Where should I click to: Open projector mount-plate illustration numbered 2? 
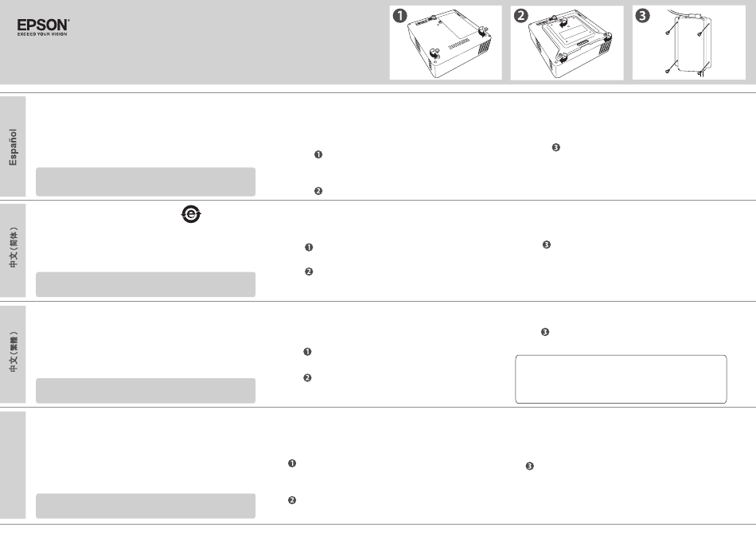pos(567,42)
